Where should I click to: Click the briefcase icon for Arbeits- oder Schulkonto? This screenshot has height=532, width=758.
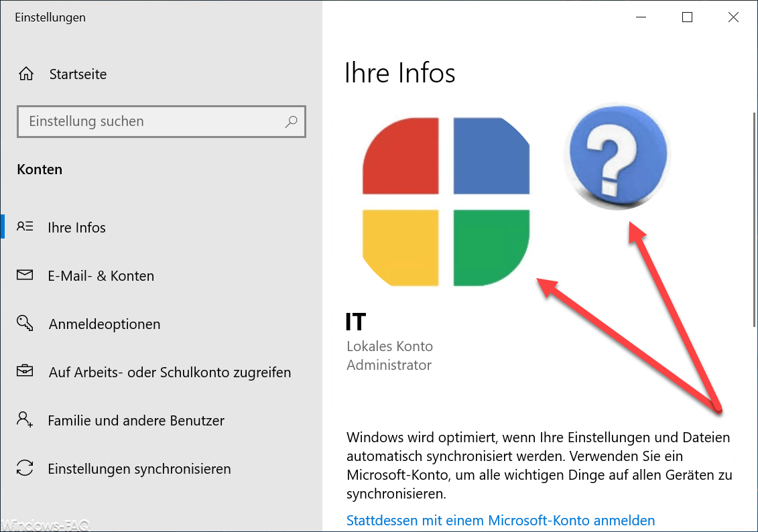[25, 372]
